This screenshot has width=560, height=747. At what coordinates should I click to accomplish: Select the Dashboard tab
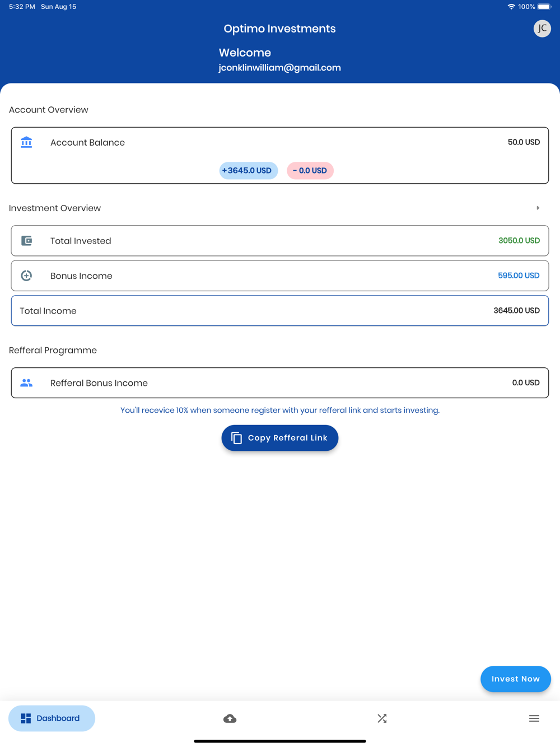pos(52,718)
